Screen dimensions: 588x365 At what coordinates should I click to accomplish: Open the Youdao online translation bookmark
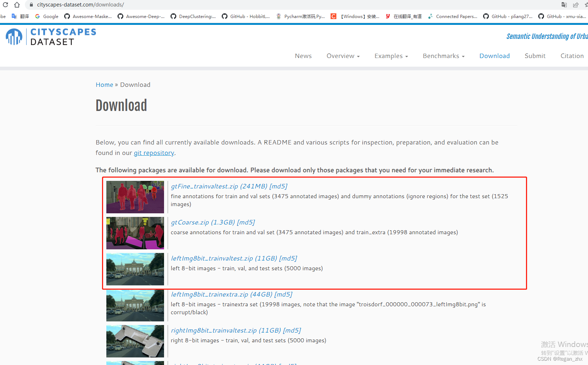403,16
